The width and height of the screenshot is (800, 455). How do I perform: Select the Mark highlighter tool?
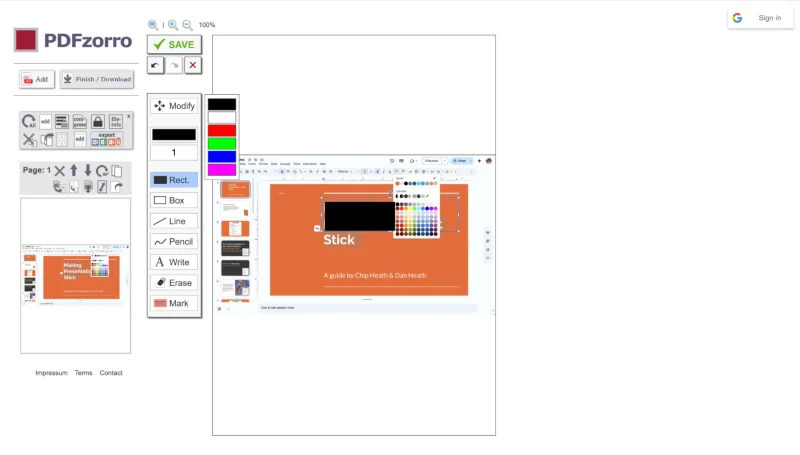point(174,303)
